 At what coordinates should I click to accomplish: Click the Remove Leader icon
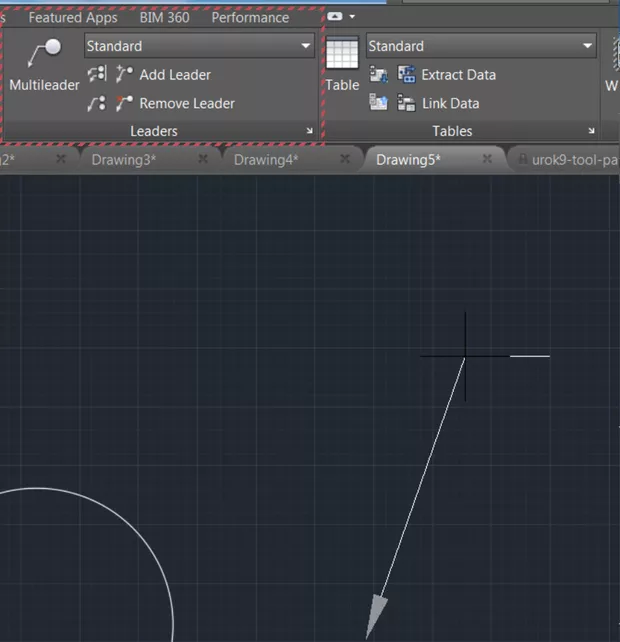(125, 103)
